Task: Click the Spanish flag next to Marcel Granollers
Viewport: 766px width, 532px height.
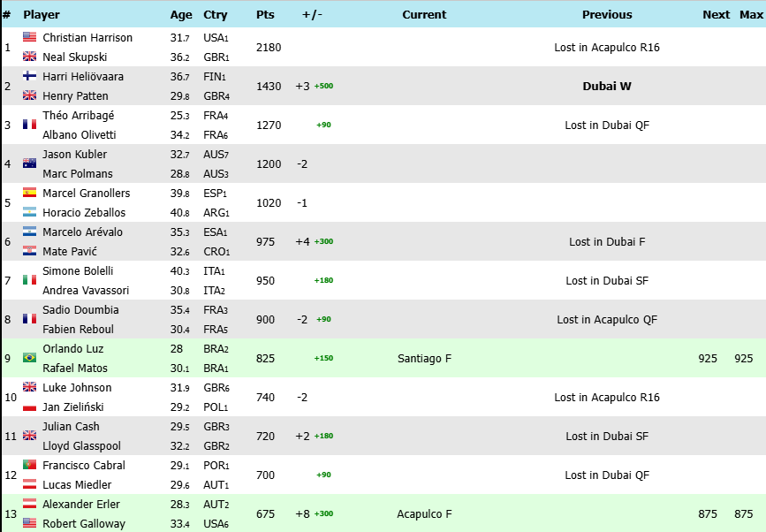Action: 29,194
